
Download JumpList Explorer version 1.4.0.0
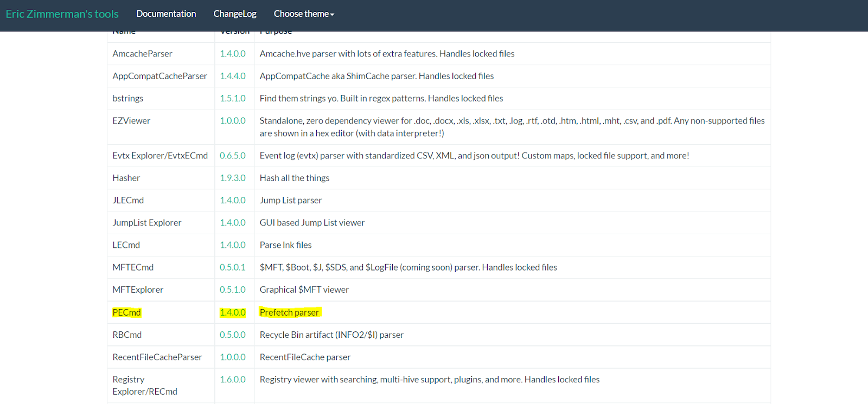point(233,222)
